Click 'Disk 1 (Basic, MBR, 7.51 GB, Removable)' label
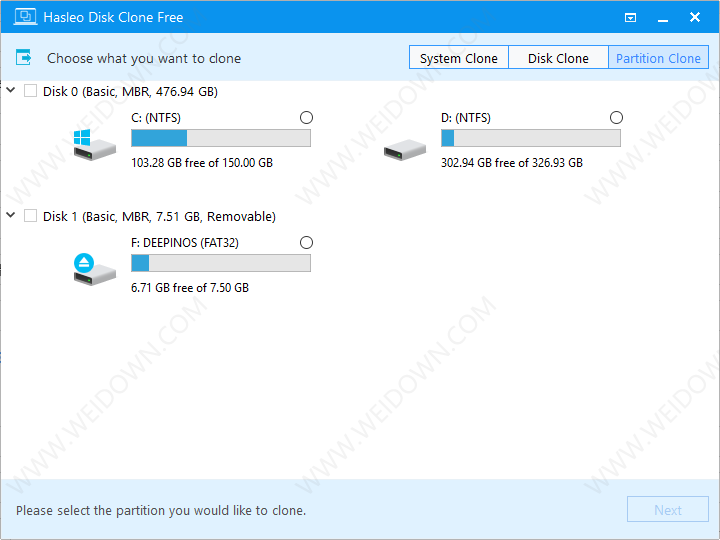 pos(159,216)
